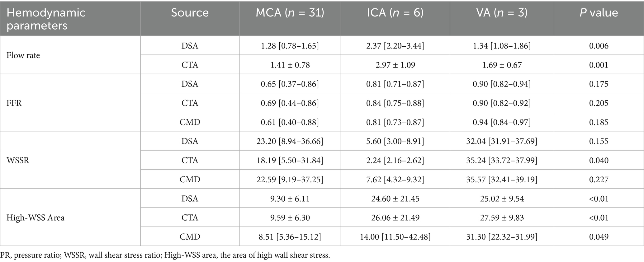The width and height of the screenshot is (644, 262).
Task: Select the P value cell reading 0.049
Action: point(599,237)
